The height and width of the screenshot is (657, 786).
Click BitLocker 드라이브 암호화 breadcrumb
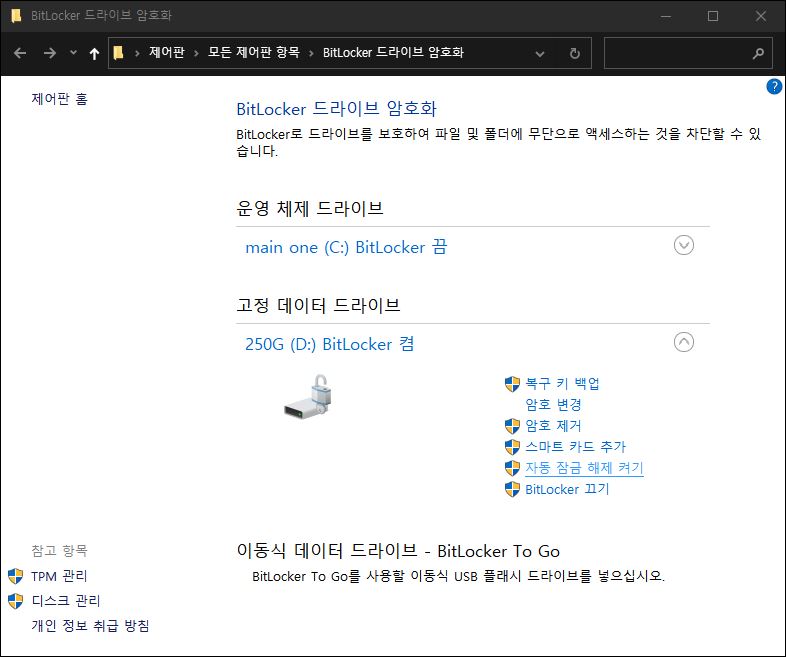point(393,53)
